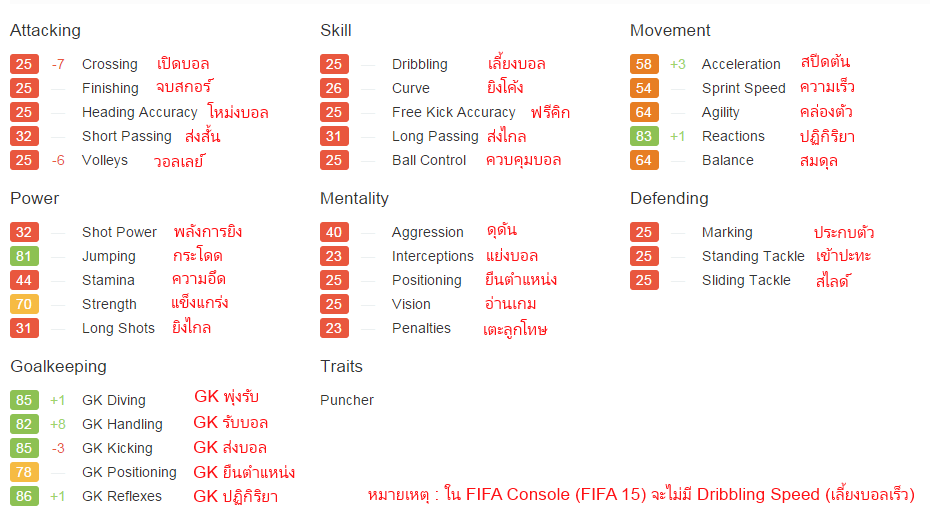
Task: Click the green 86 GK Reflexes rating badge
Action: [24, 496]
